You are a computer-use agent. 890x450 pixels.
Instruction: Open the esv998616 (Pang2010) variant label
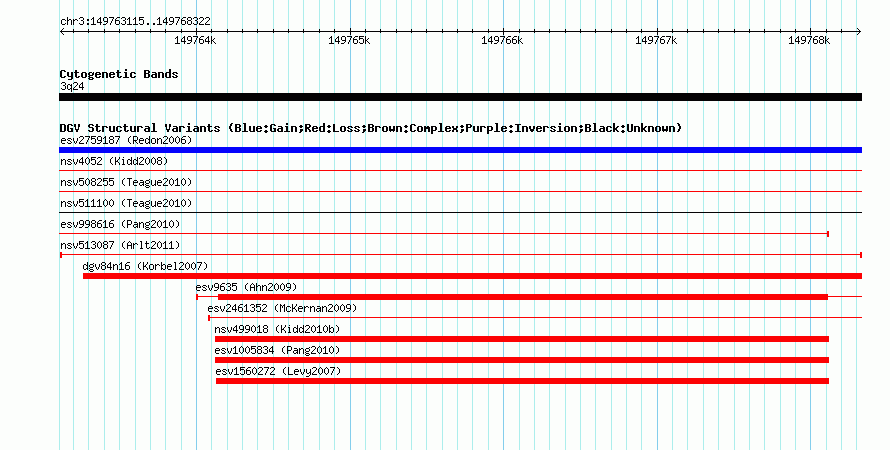pyautogui.click(x=120, y=224)
